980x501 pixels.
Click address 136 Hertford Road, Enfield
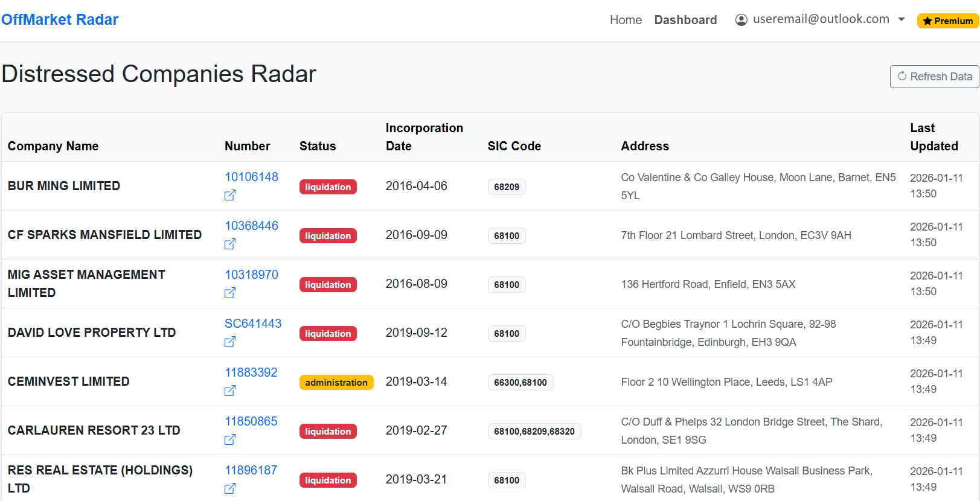point(708,284)
